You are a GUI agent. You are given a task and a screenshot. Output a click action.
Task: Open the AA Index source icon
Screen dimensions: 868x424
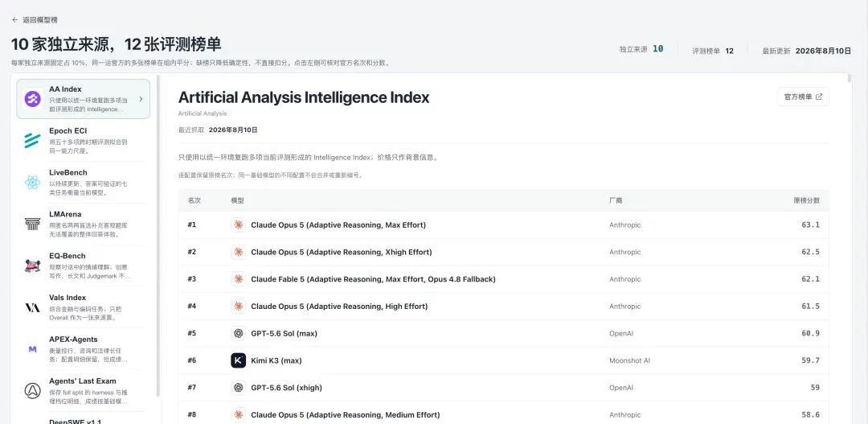click(x=33, y=99)
